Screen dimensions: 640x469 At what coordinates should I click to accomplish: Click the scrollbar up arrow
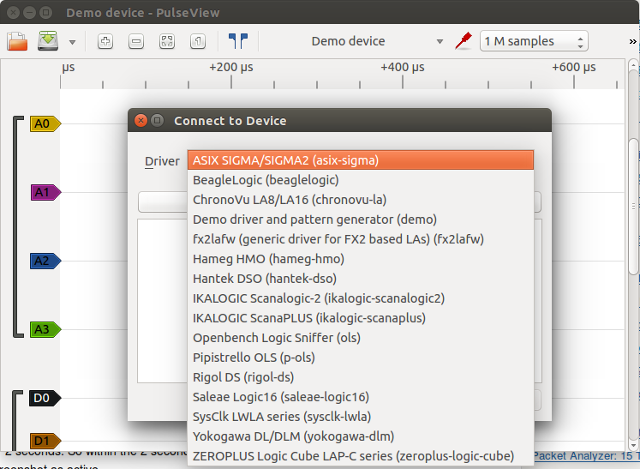pyautogui.click(x=633, y=64)
